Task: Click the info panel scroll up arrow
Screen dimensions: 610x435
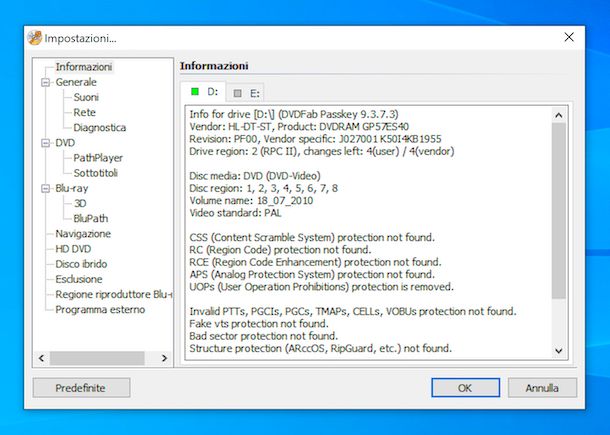Action: tap(559, 115)
